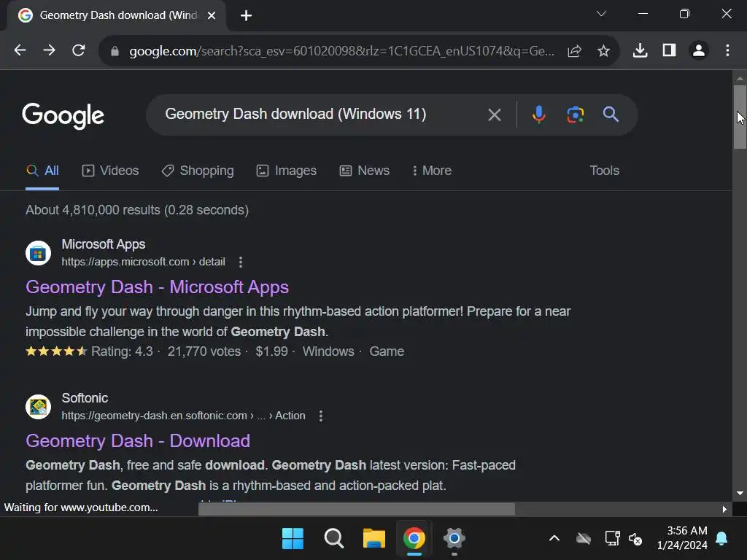Open the muted volume tray icon
Image resolution: width=747 pixels, height=560 pixels.
[635, 539]
